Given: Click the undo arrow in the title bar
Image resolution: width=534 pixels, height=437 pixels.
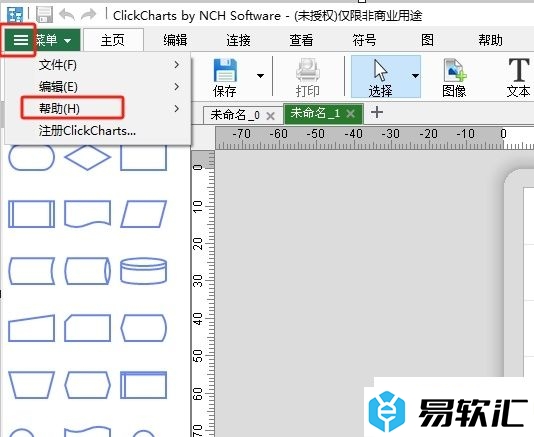Looking at the screenshot, I should pos(67,15).
